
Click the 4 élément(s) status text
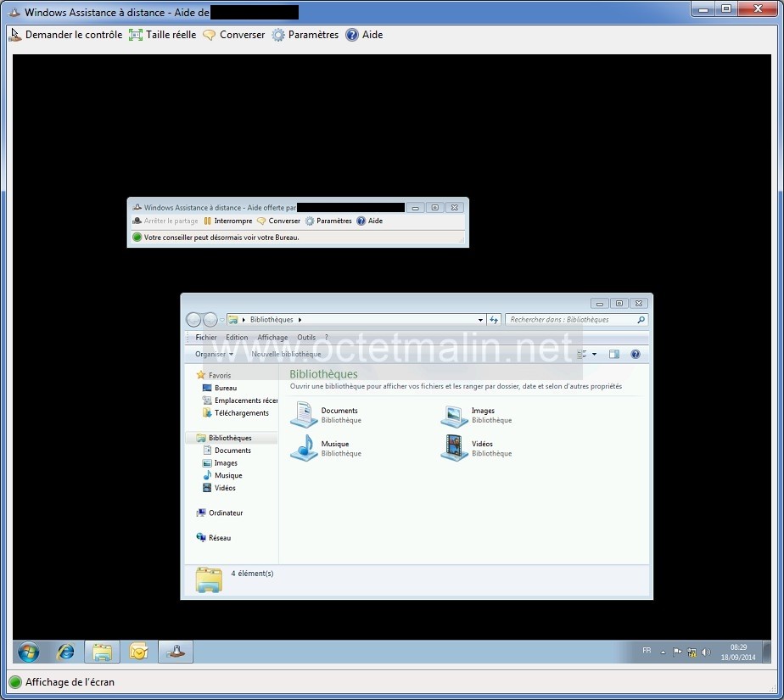tap(252, 574)
